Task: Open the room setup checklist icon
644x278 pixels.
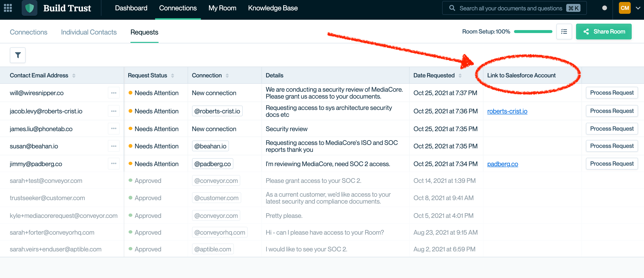Action: click(x=564, y=32)
